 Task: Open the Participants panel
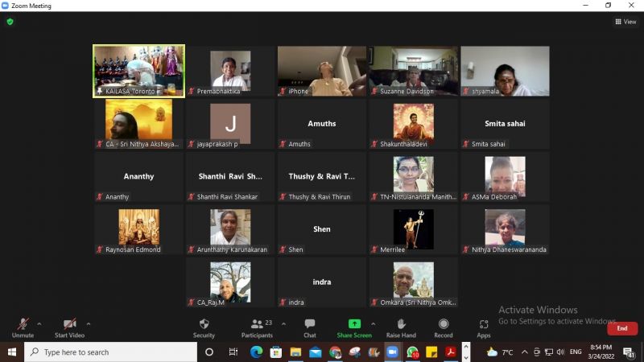257,327
